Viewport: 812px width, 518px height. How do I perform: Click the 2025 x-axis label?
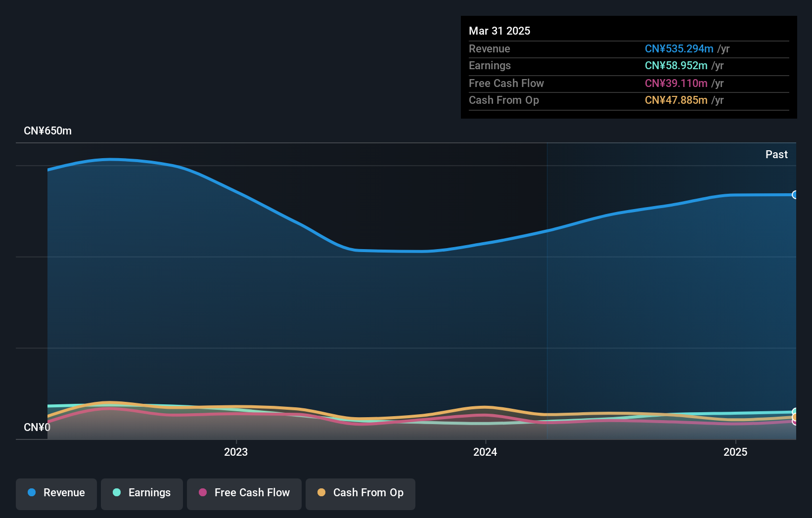click(x=735, y=452)
